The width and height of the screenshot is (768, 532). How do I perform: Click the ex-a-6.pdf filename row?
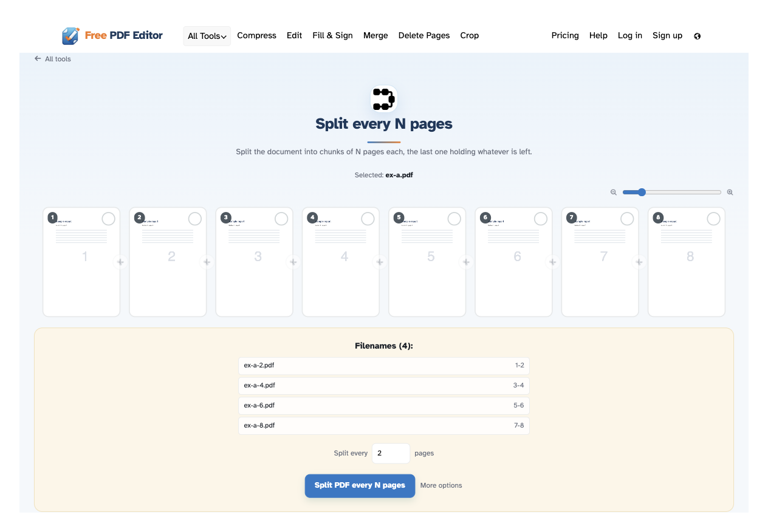pos(384,406)
